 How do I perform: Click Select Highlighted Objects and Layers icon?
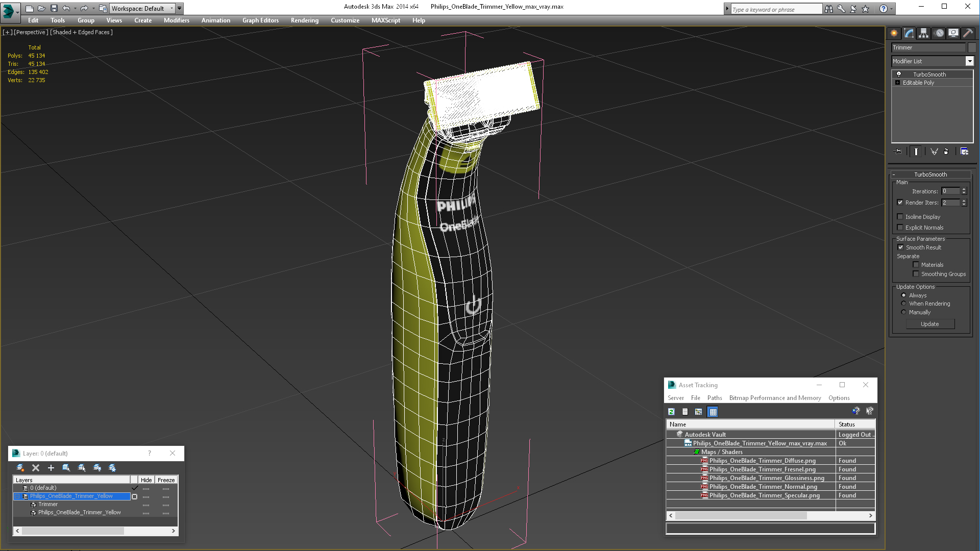(66, 468)
